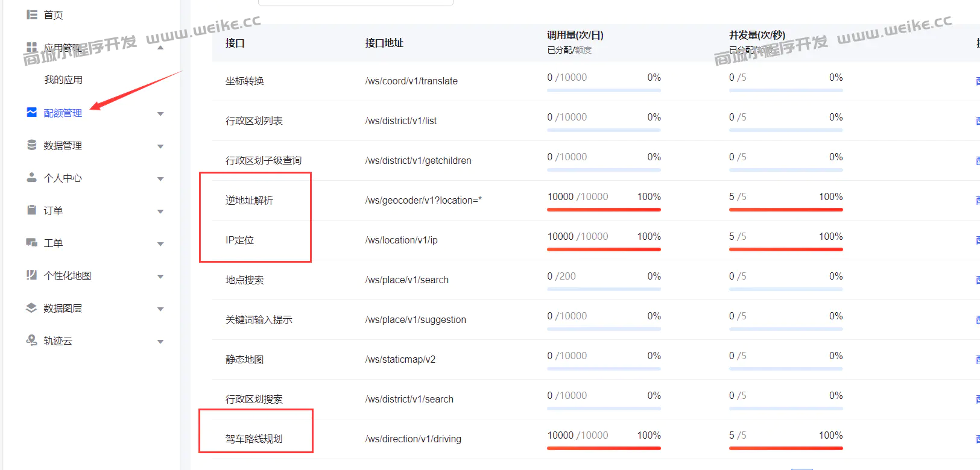Select 配额管理 in the sidebar
This screenshot has height=470, width=980.
click(63, 113)
